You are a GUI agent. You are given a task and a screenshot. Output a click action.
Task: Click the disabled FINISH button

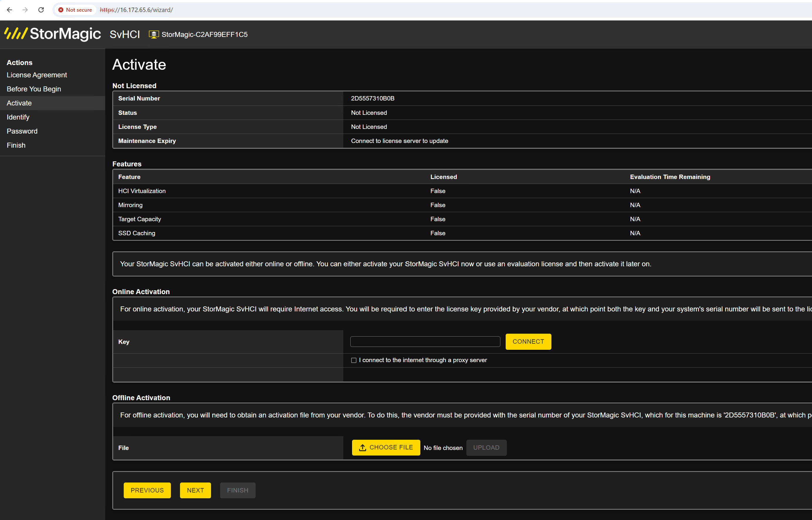238,490
